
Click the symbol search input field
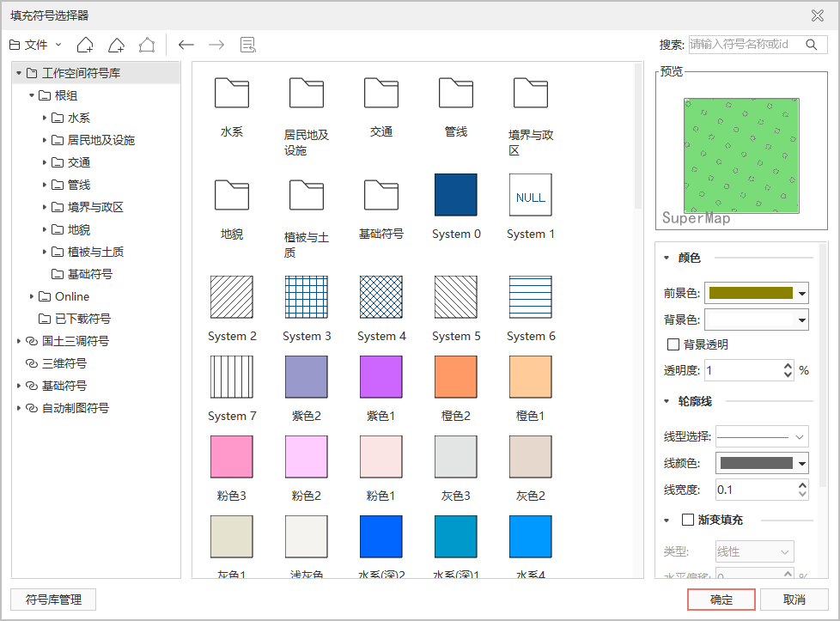[x=744, y=45]
